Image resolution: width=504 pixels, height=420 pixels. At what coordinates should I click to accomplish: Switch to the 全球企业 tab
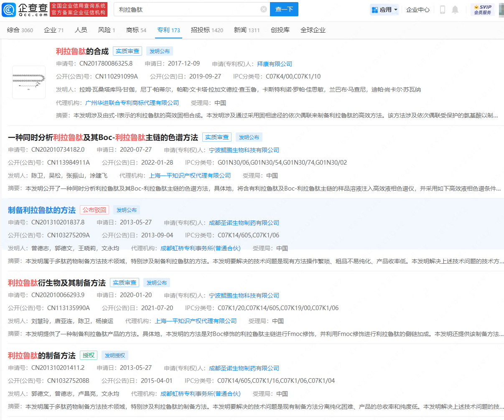[x=313, y=30]
